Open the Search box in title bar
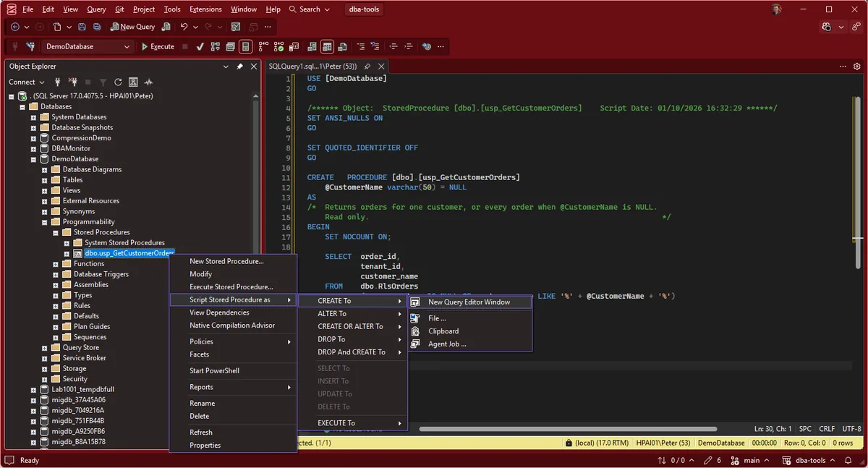Viewport: 868px width, 468px height. point(310,9)
